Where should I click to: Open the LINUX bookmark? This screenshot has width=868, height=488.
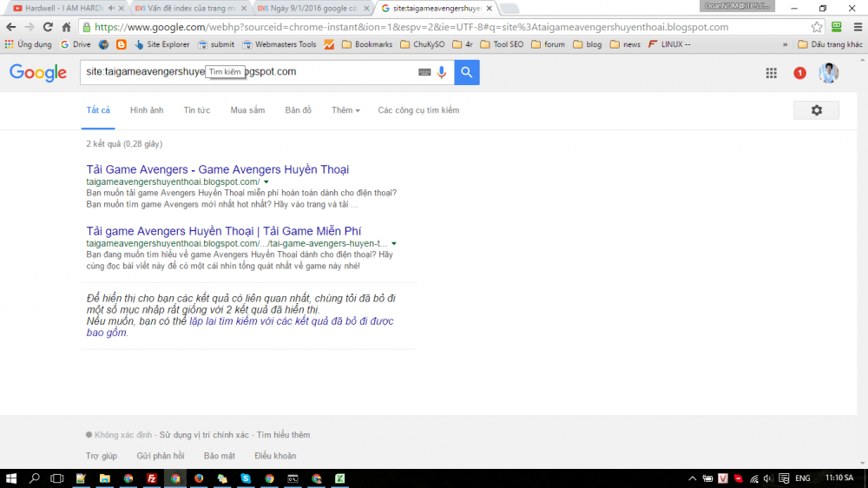669,44
